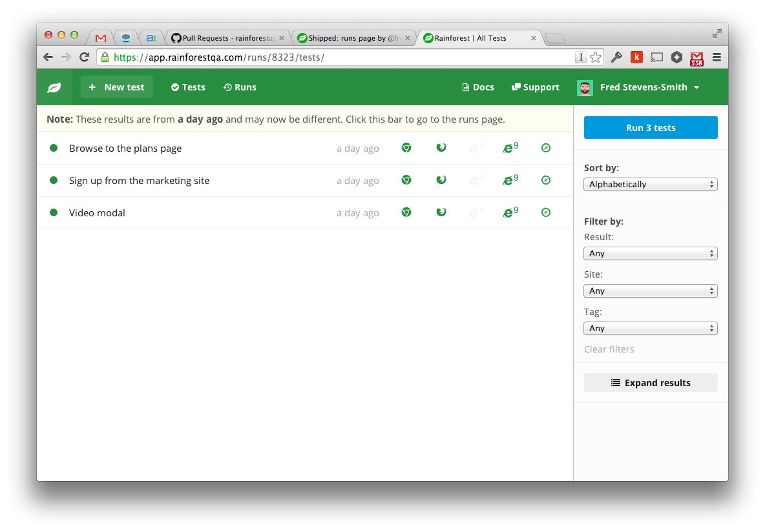This screenshot has width=765, height=532.
Task: Click the green status dot for Sign up from the marketing site
Action: (x=54, y=180)
